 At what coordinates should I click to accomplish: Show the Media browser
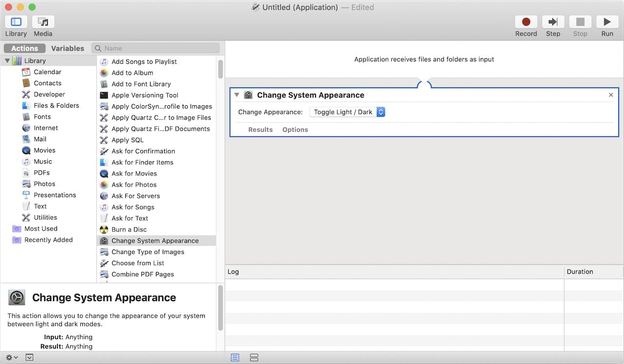click(x=43, y=22)
